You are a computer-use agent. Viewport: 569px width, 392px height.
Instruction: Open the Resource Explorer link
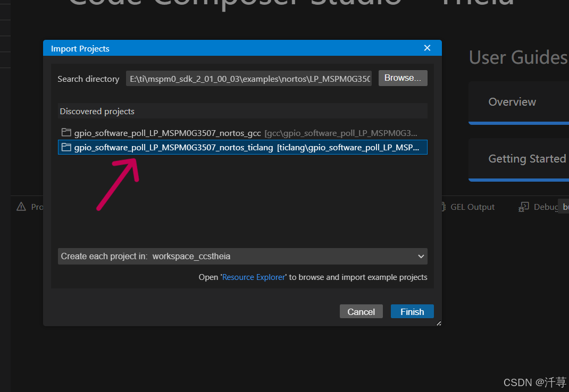coord(253,277)
